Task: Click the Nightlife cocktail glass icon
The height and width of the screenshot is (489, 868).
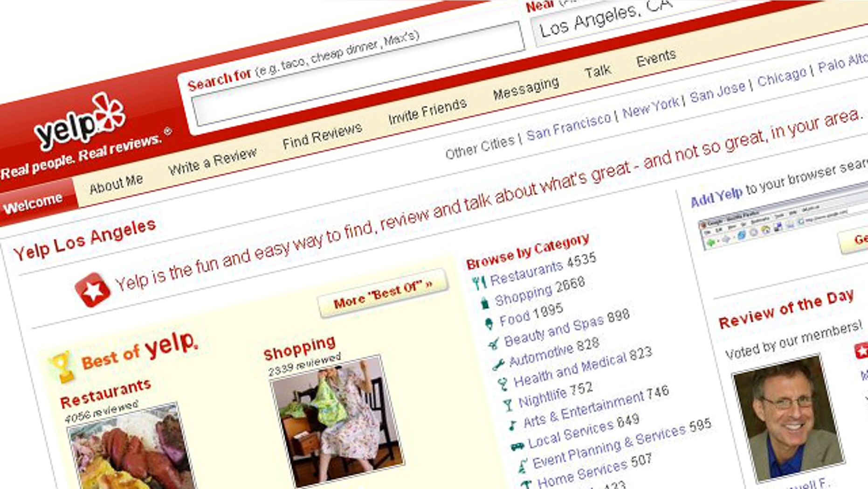Action: pyautogui.click(x=508, y=404)
